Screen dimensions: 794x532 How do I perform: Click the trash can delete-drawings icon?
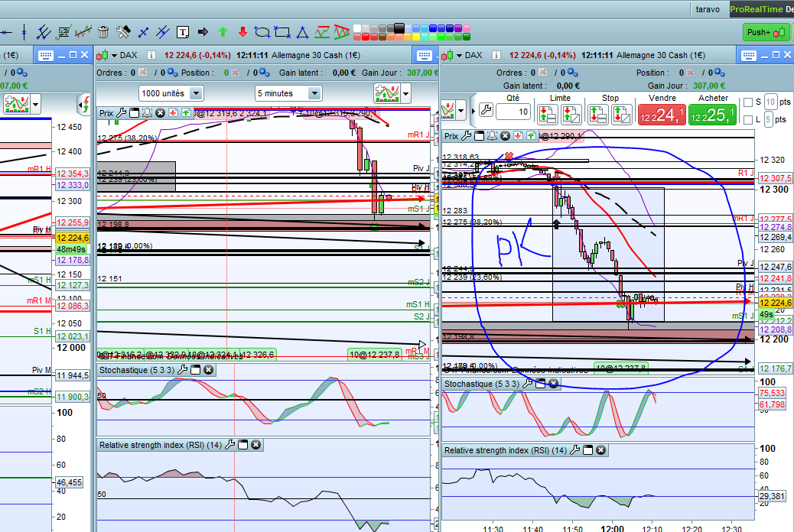point(103,32)
